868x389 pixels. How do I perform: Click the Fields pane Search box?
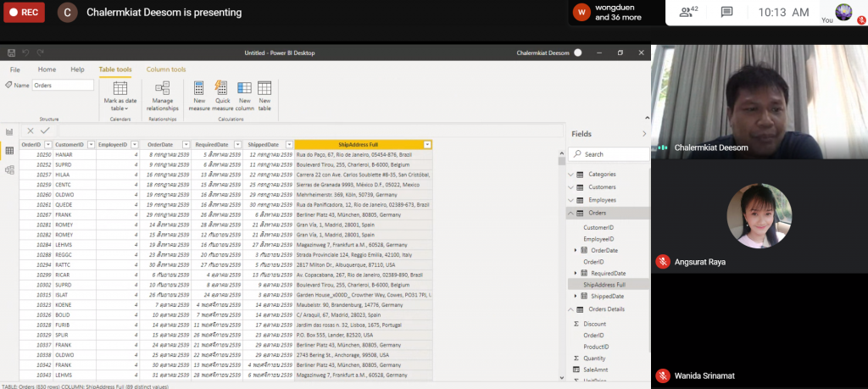coord(609,154)
